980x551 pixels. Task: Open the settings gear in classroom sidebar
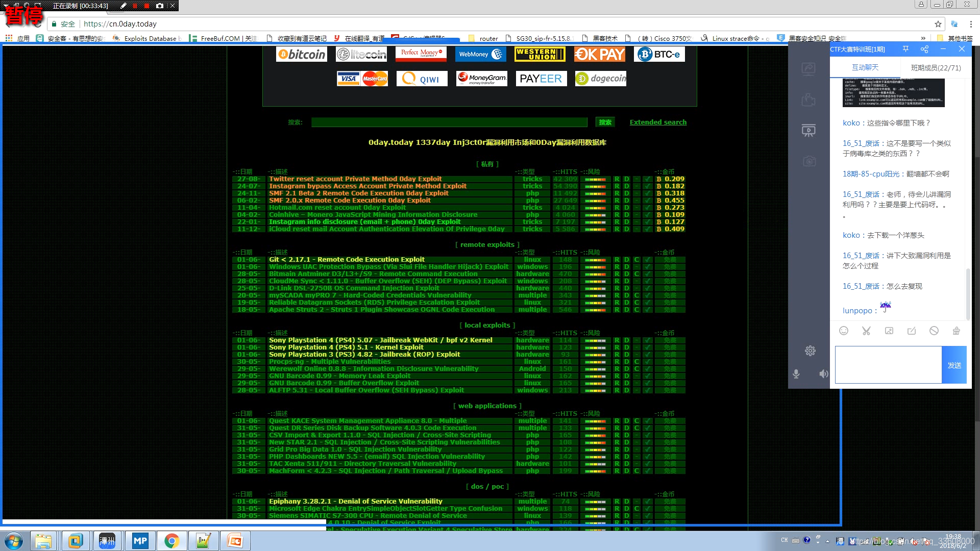[810, 350]
